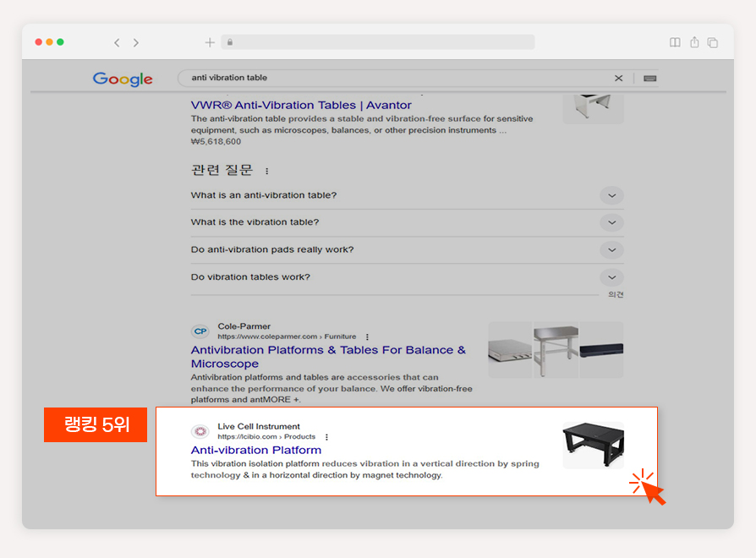Click the Google logo
This screenshot has width=756, height=558.
pyautogui.click(x=123, y=79)
